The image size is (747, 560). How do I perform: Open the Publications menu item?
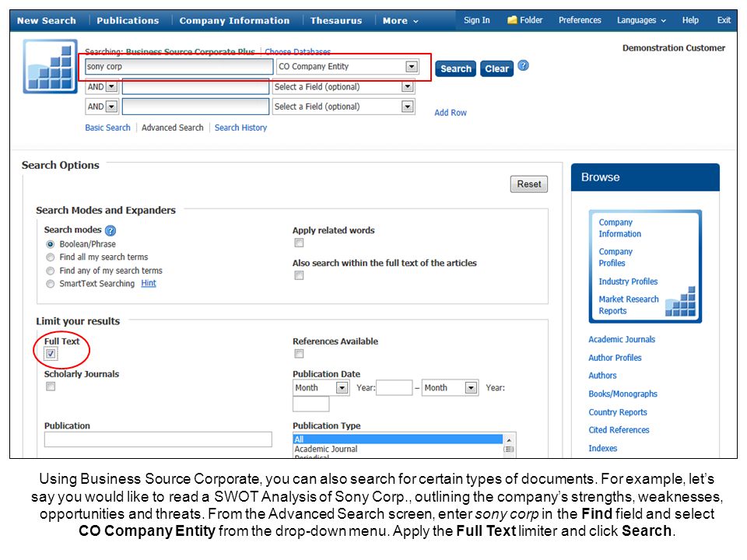tap(128, 20)
